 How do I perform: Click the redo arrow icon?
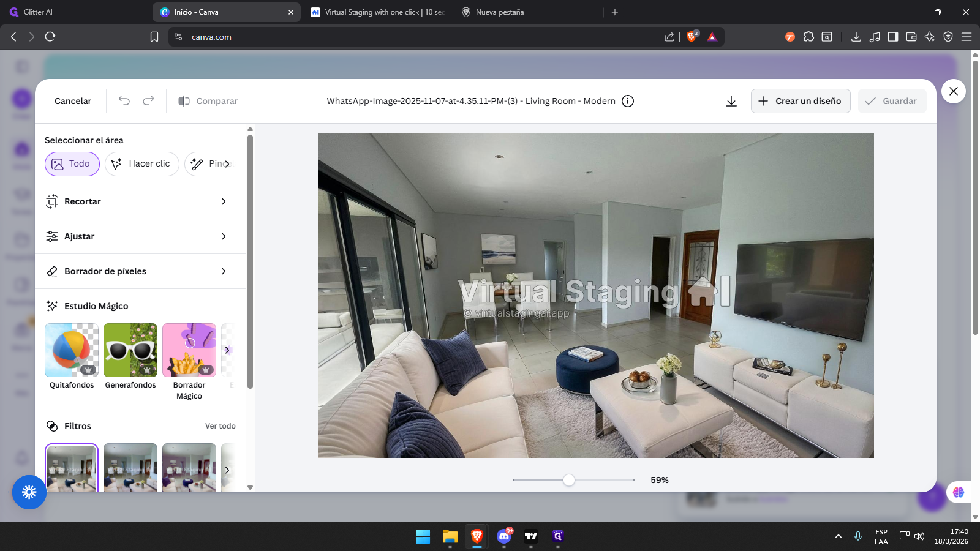click(148, 101)
